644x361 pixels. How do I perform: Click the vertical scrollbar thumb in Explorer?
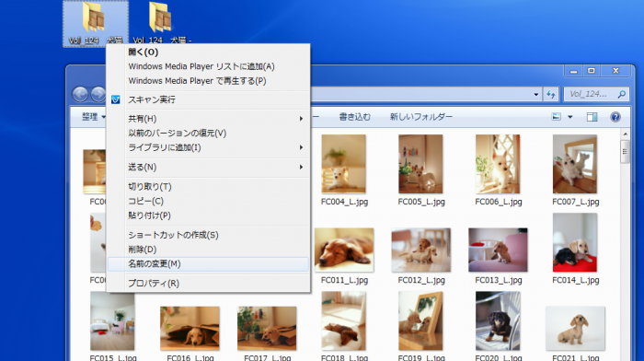tap(625, 152)
